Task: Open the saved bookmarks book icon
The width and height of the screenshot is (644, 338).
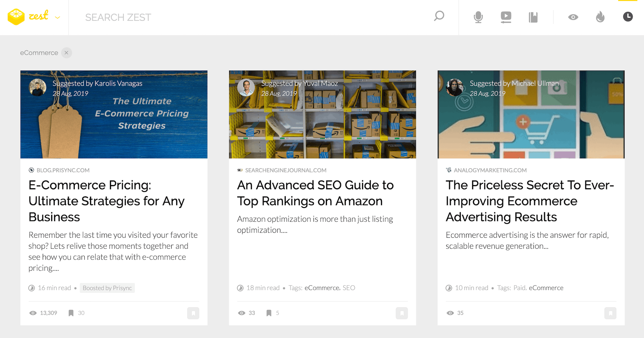Action: pyautogui.click(x=533, y=17)
